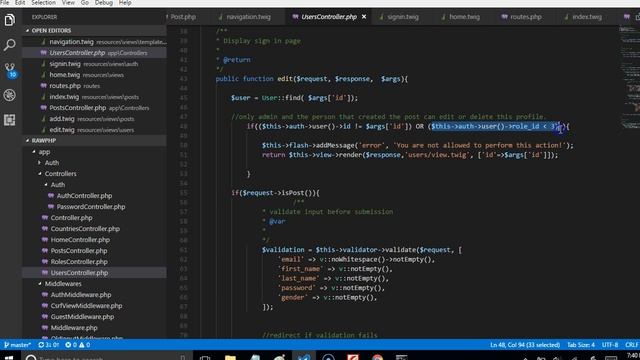The height and width of the screenshot is (360, 640).
Task: Open navigation.twig in Open Editors
Action: tap(94, 42)
